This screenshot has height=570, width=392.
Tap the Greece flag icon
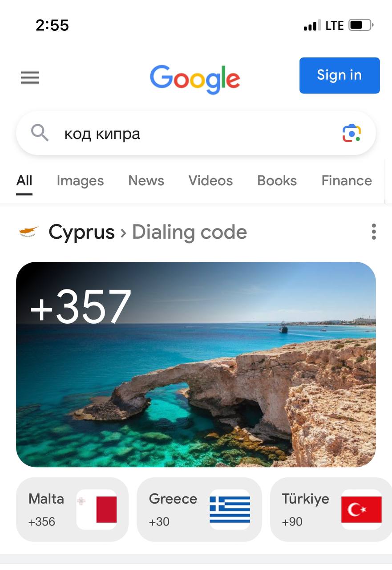pos(230,509)
